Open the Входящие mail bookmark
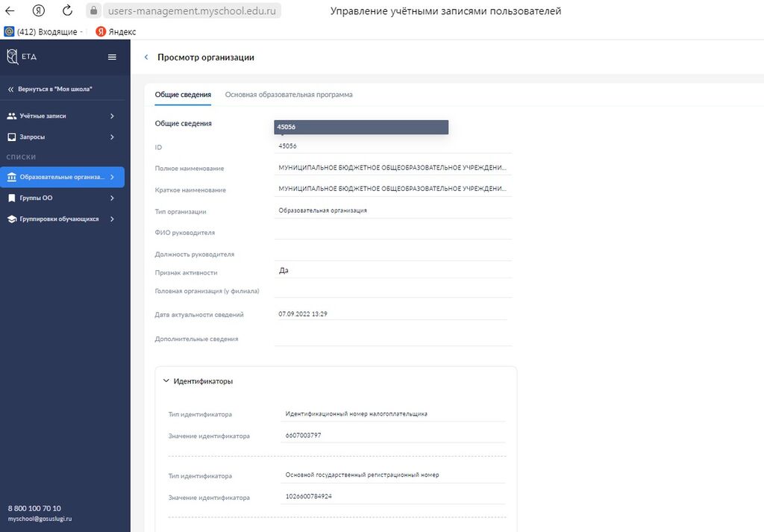Viewport: 764px width, 532px height. tap(43, 32)
